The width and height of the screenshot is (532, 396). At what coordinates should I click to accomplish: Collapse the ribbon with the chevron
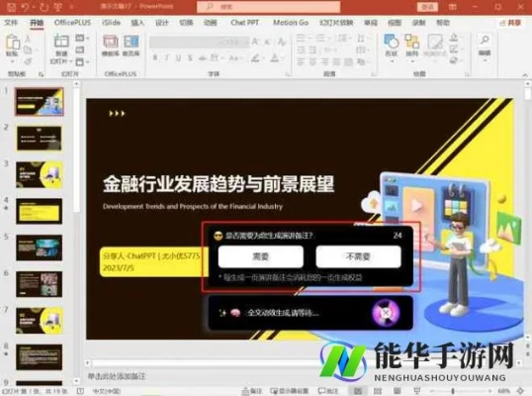point(525,74)
